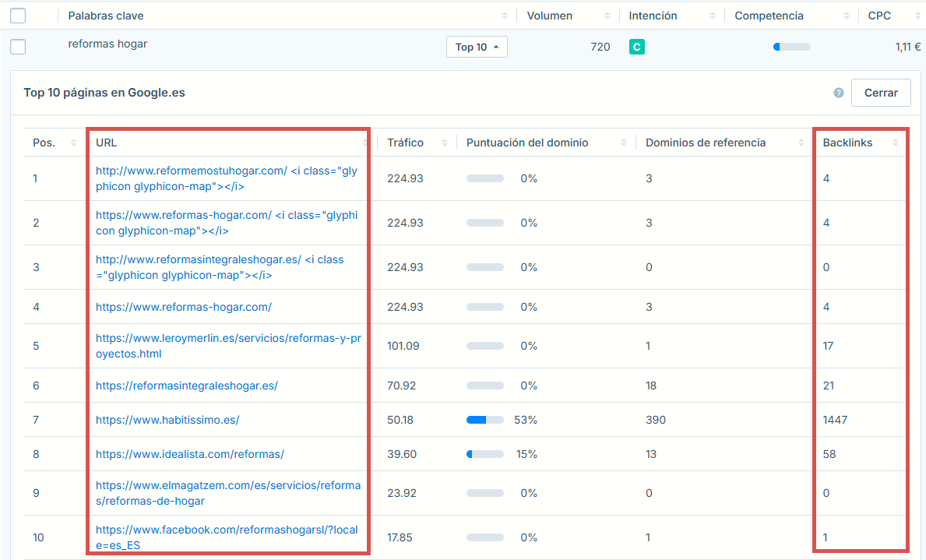This screenshot has width=926, height=560.
Task: Collapse the Top 10 dropdown
Action: pyautogui.click(x=477, y=47)
